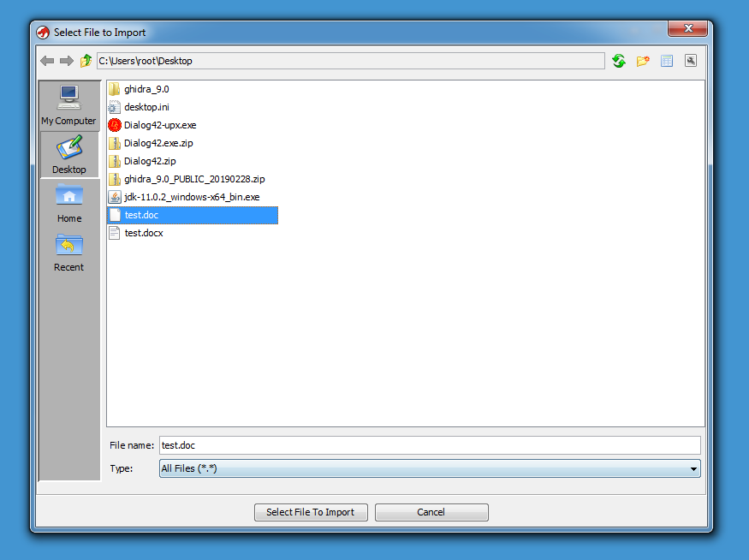Toggle the details view icon

click(x=667, y=61)
